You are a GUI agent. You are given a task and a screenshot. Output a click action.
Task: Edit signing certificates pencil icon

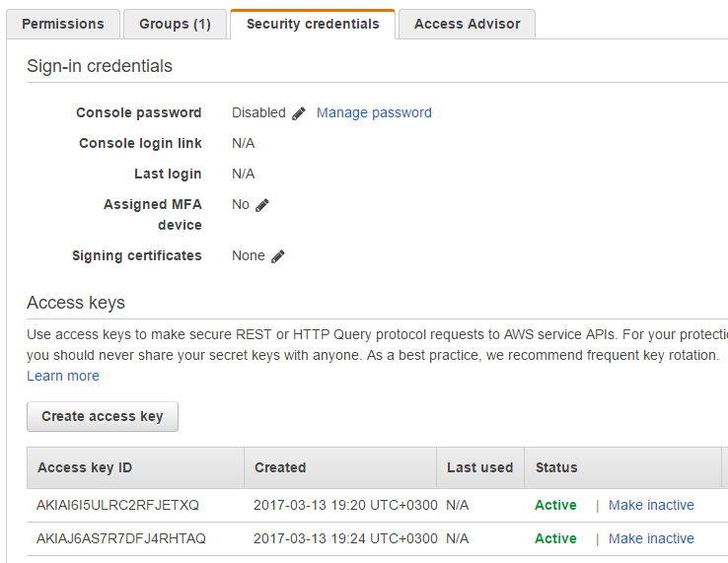coord(278,256)
